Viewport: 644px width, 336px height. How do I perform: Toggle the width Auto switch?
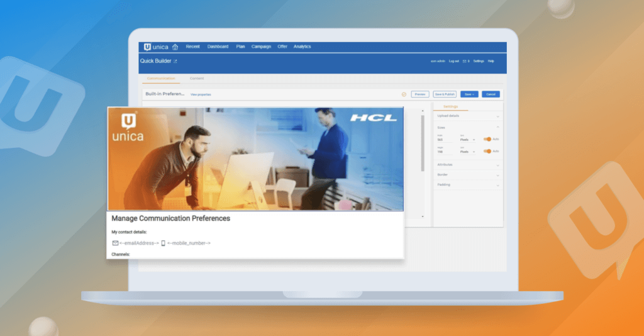coord(487,139)
